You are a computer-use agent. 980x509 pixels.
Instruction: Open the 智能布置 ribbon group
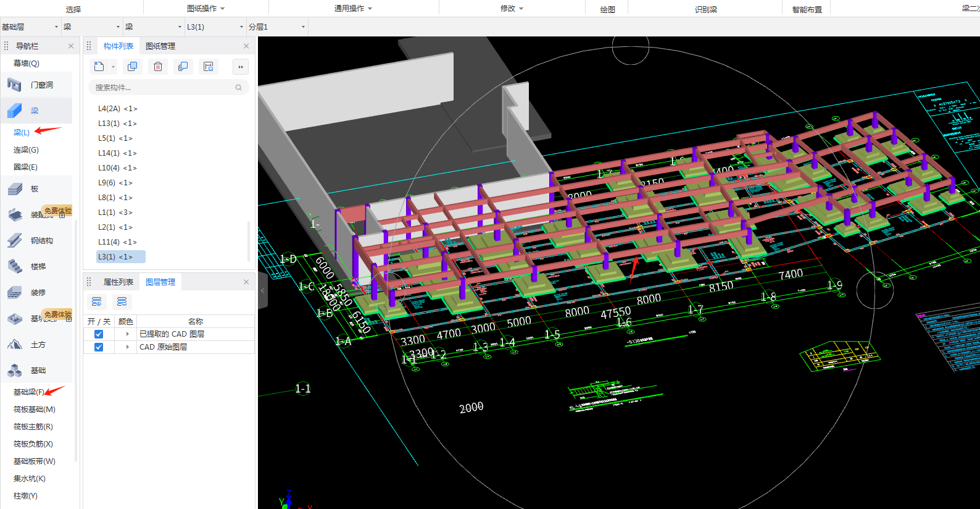[x=807, y=9]
